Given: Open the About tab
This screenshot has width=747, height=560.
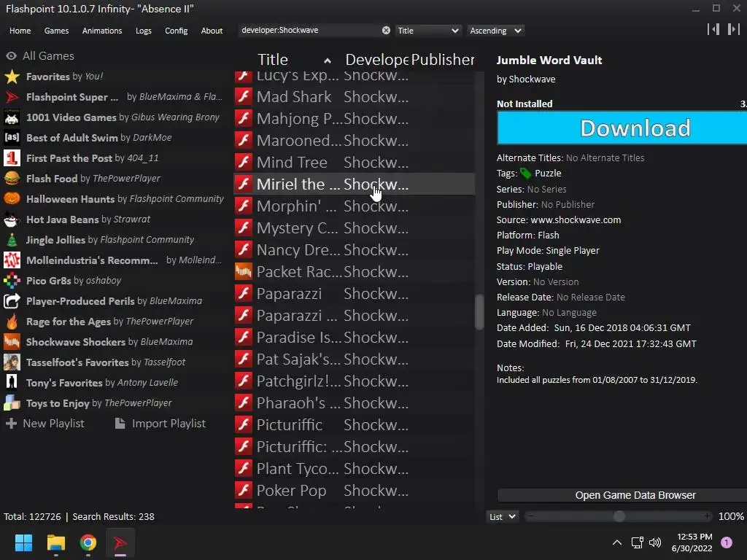Looking at the screenshot, I should click(x=212, y=31).
